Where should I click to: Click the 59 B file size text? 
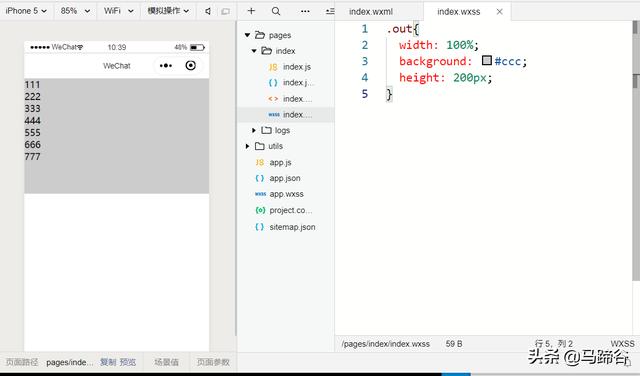pos(454,344)
